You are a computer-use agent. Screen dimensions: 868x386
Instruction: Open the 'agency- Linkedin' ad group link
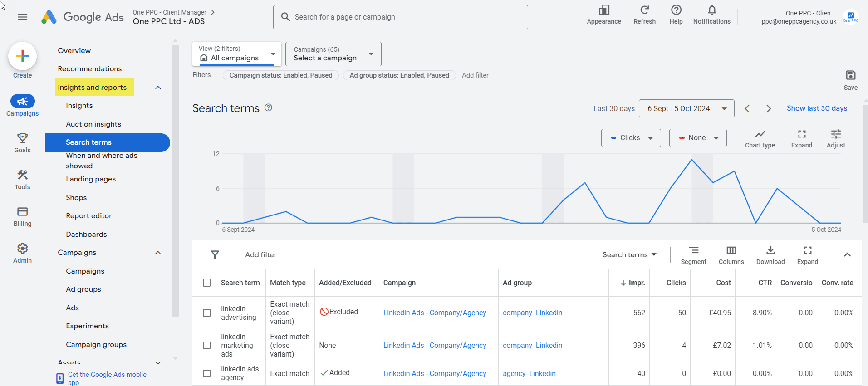[529, 373]
